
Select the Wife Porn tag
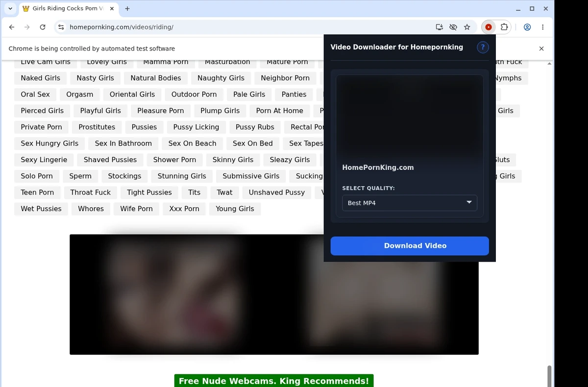136,209
